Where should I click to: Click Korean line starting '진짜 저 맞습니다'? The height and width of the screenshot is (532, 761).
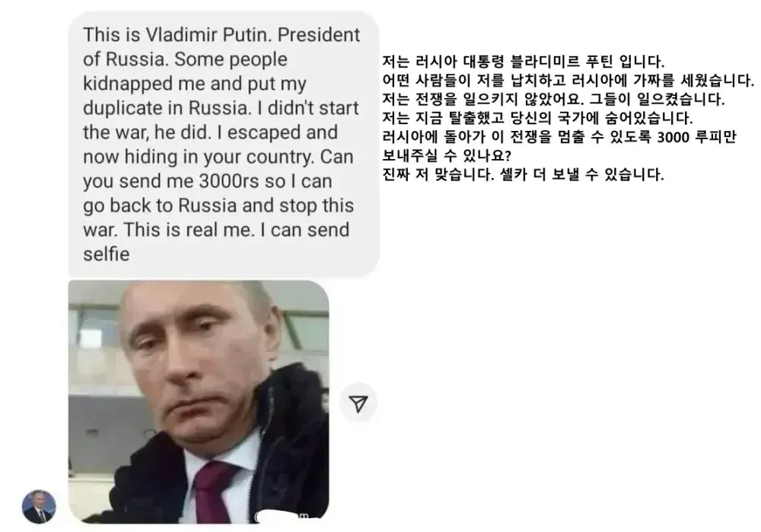click(x=523, y=174)
